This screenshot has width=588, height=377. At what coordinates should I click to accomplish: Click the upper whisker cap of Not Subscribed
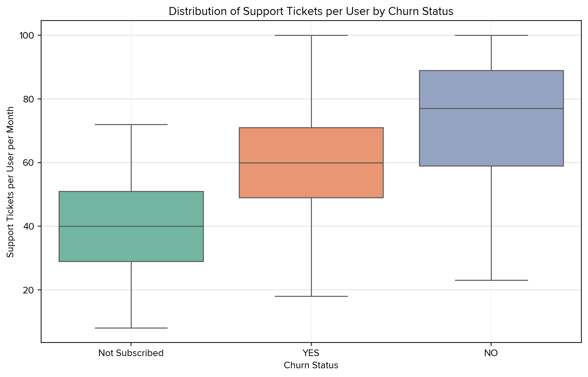point(131,124)
